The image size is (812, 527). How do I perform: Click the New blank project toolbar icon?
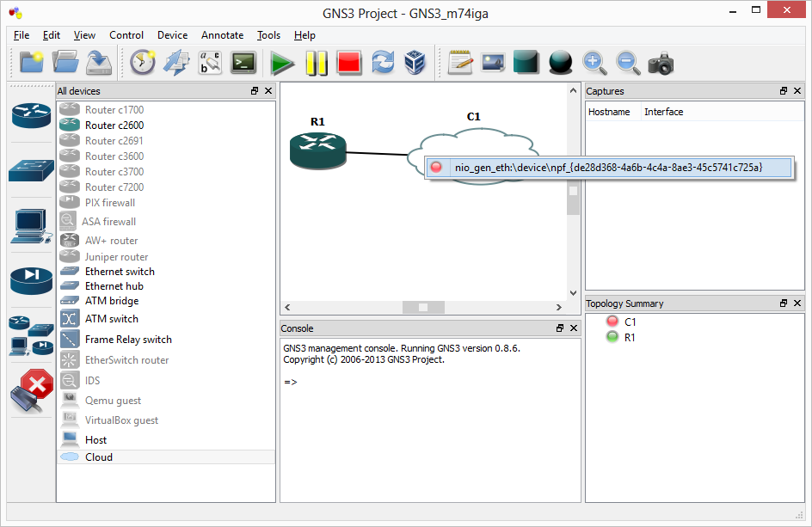click(x=31, y=63)
